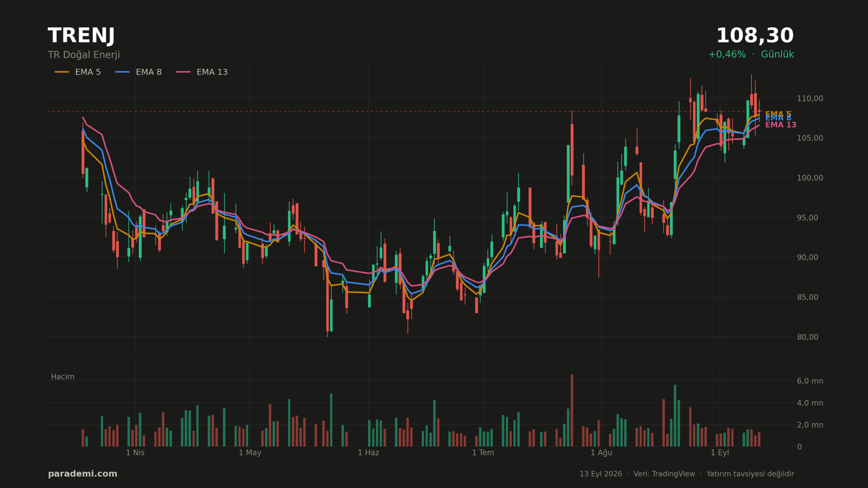The height and width of the screenshot is (488, 868).
Task: Click the 1 May date axis label
Action: pos(250,453)
